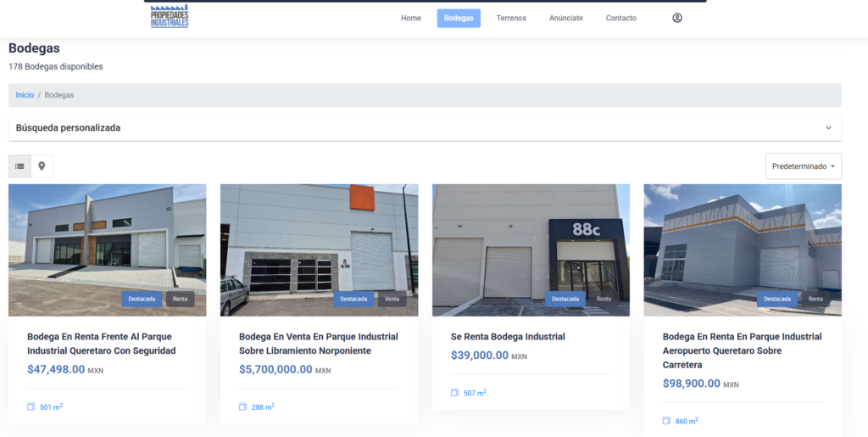Open the Terrenos menu item
Screen dimensions: 868x437
(x=511, y=19)
